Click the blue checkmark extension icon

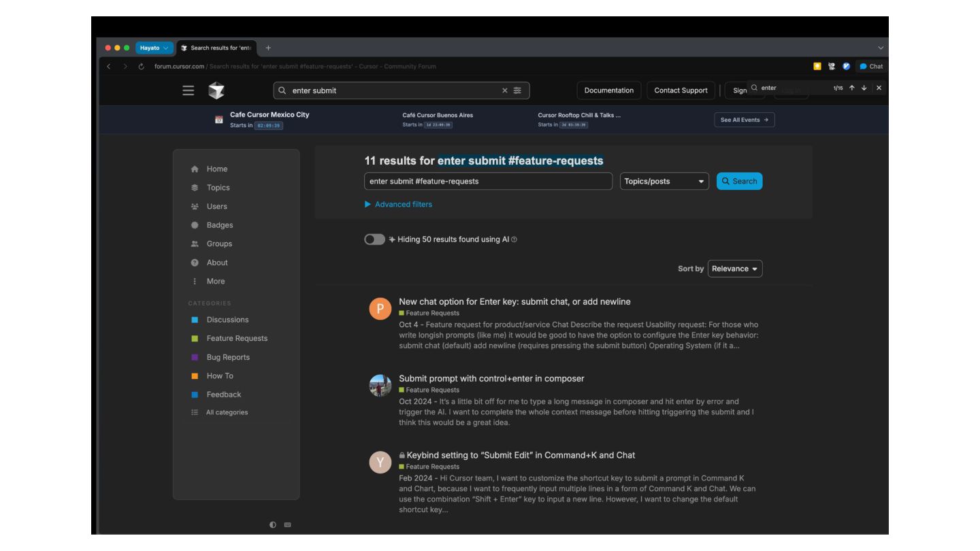click(846, 66)
